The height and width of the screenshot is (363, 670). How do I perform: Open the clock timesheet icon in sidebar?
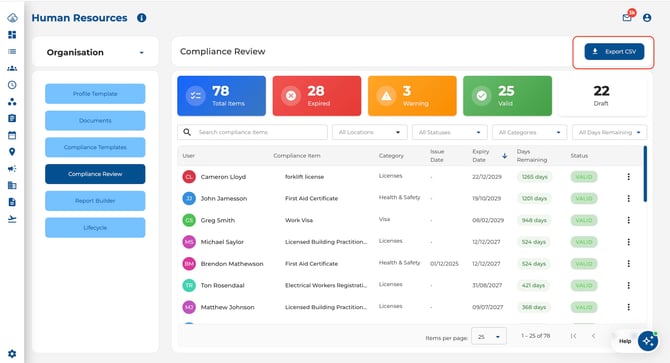pos(12,85)
